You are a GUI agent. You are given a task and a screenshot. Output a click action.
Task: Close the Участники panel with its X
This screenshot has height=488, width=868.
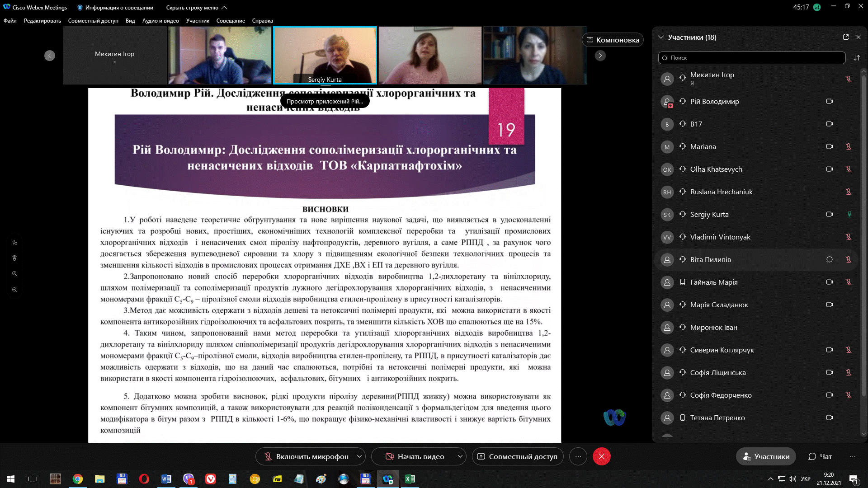[859, 37]
